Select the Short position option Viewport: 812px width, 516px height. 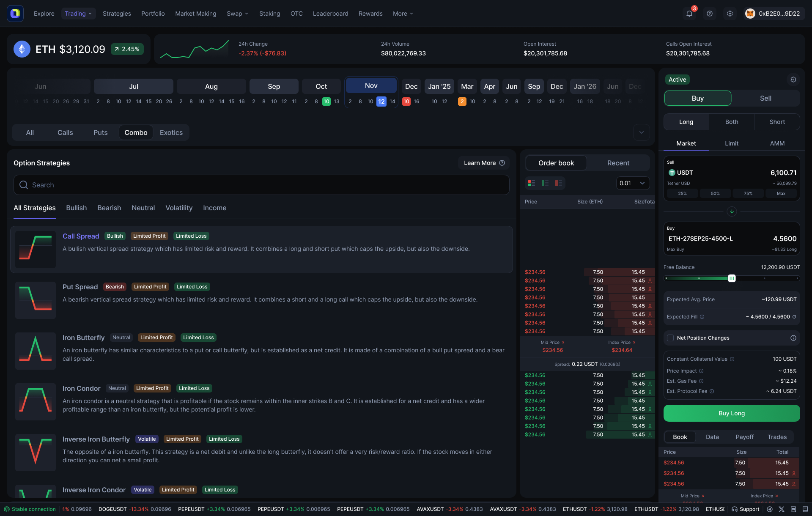click(777, 122)
